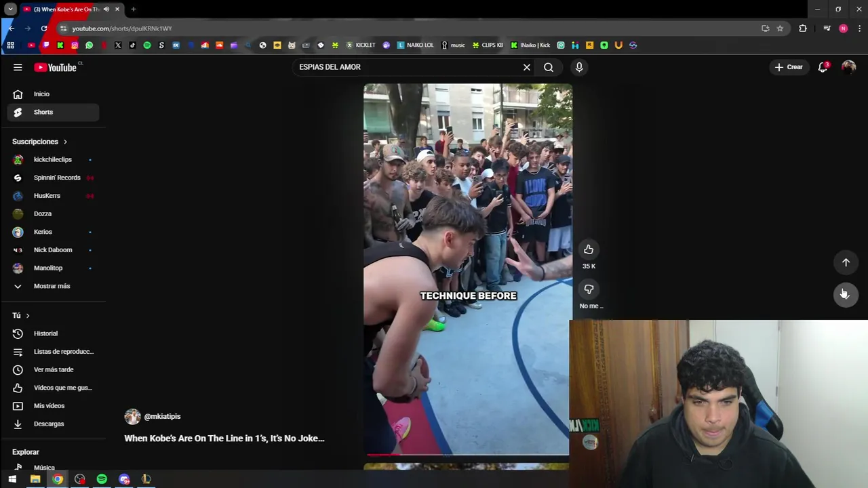Screen dimensions: 868x488
Task: Open the browser extensions puzzle icon
Action: 803,28
